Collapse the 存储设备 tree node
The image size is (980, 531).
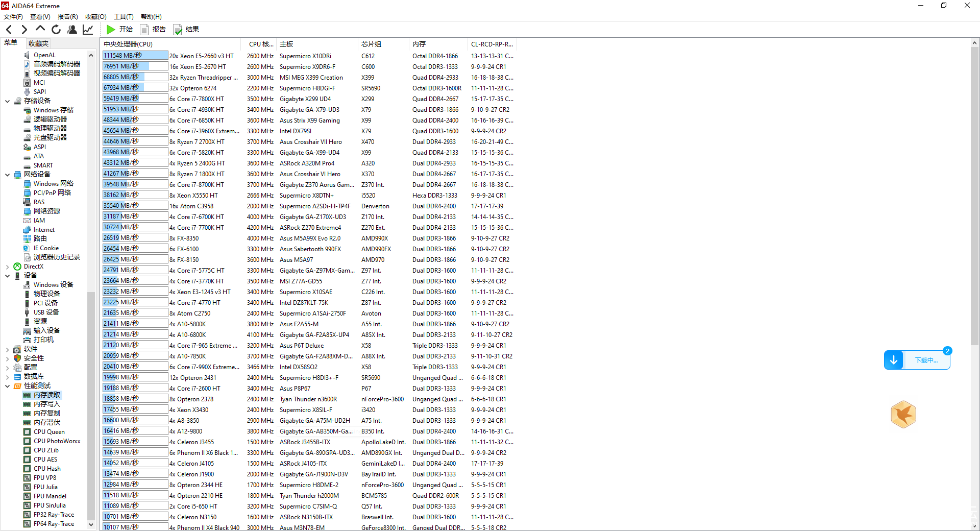[x=7, y=101]
